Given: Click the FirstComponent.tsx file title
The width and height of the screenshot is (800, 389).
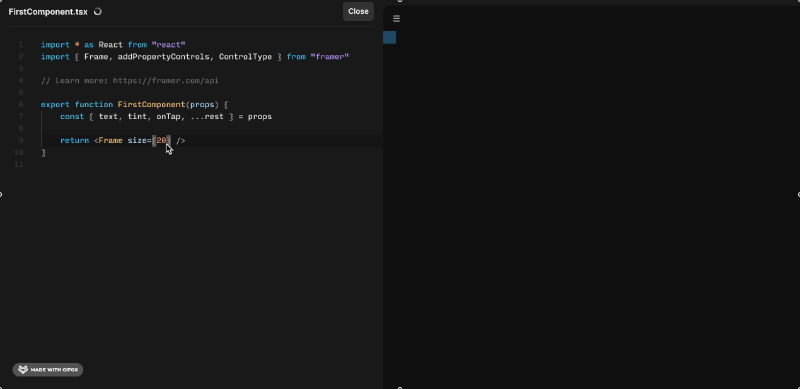Looking at the screenshot, I should click(48, 12).
